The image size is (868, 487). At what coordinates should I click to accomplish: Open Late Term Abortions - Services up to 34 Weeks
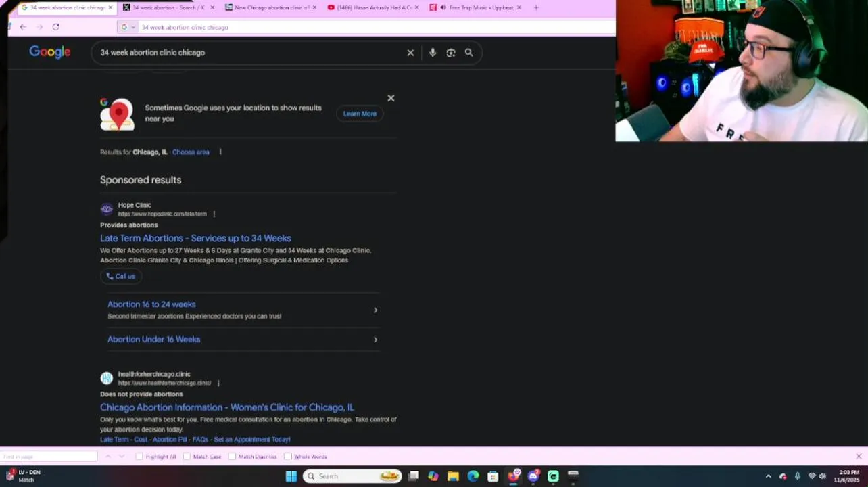195,238
